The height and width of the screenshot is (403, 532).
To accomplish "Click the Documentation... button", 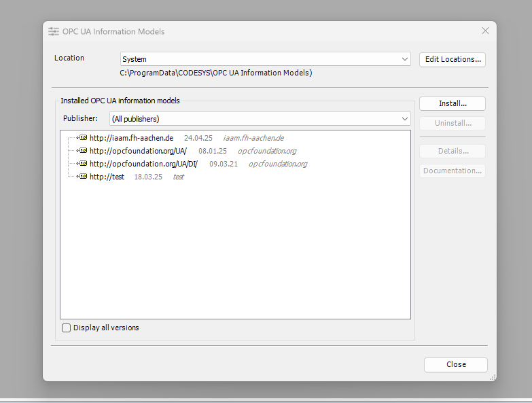I will coord(453,171).
